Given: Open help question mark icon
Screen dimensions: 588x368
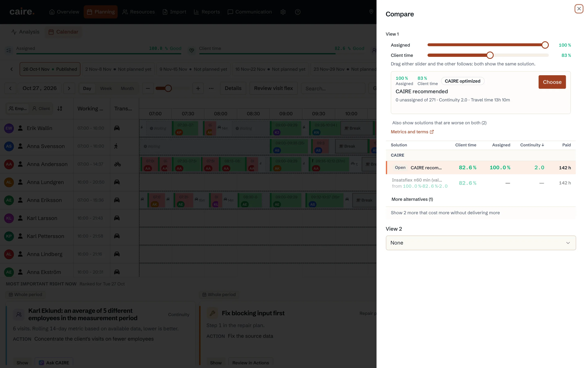Looking at the screenshot, I should (298, 12).
